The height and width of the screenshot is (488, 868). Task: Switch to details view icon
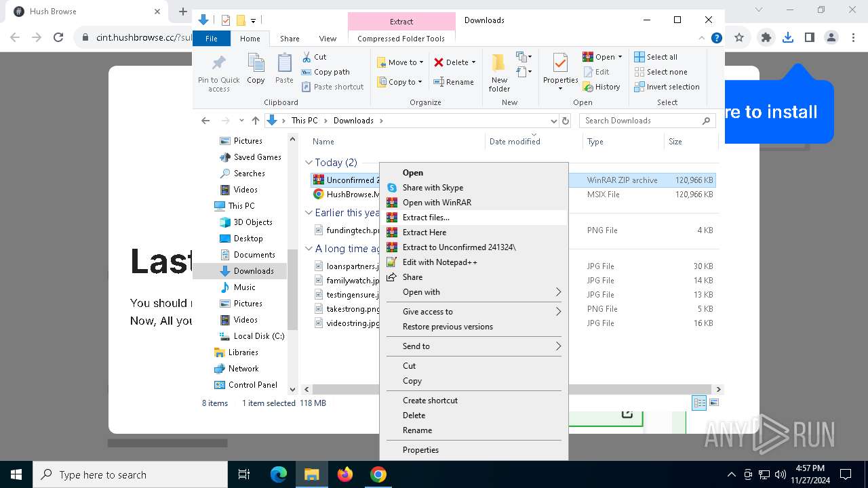coord(698,403)
